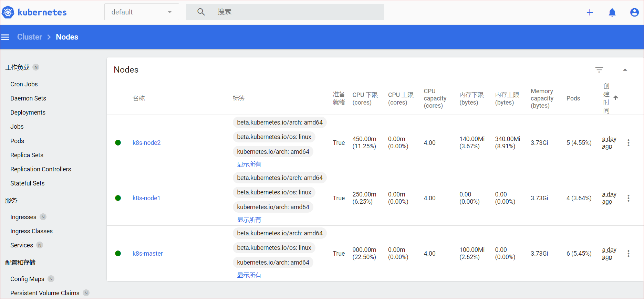Viewport: 644px width, 299px height.
Task: Click the 340.00Mi memory limit value
Action: tap(508, 142)
